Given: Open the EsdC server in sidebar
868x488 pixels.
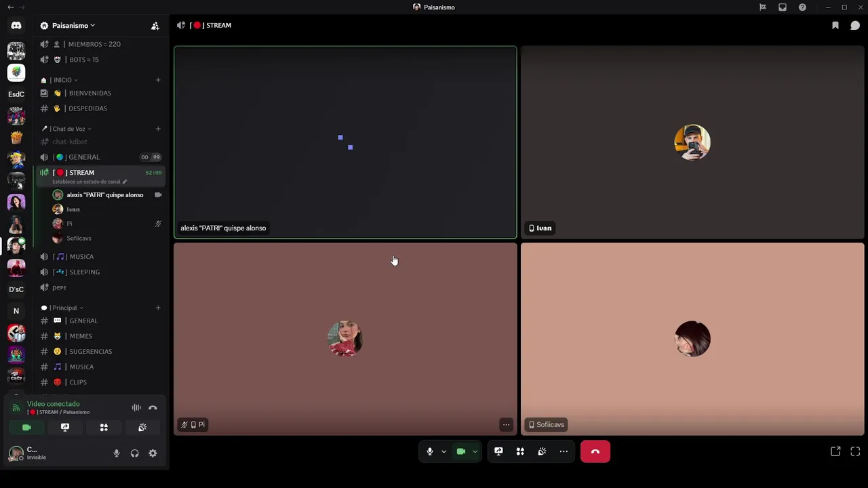Looking at the screenshot, I should tap(16, 94).
